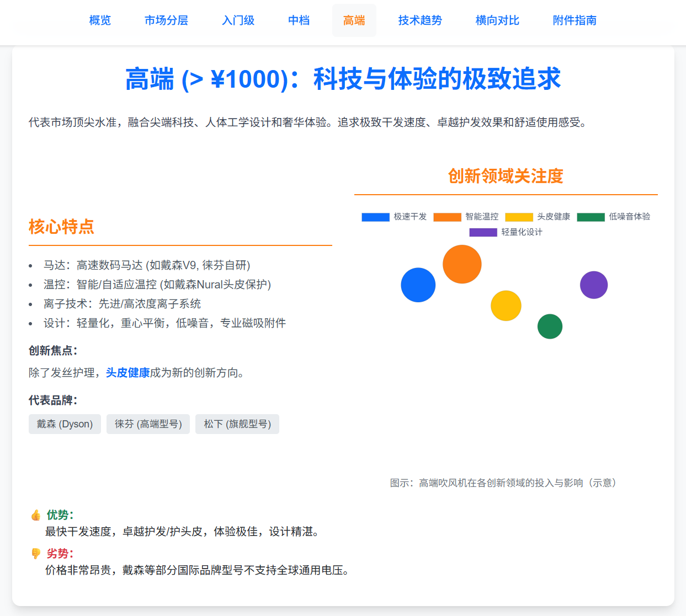
Task: Toggle the 头皮健康 yellow legend swatch
Action: [519, 217]
